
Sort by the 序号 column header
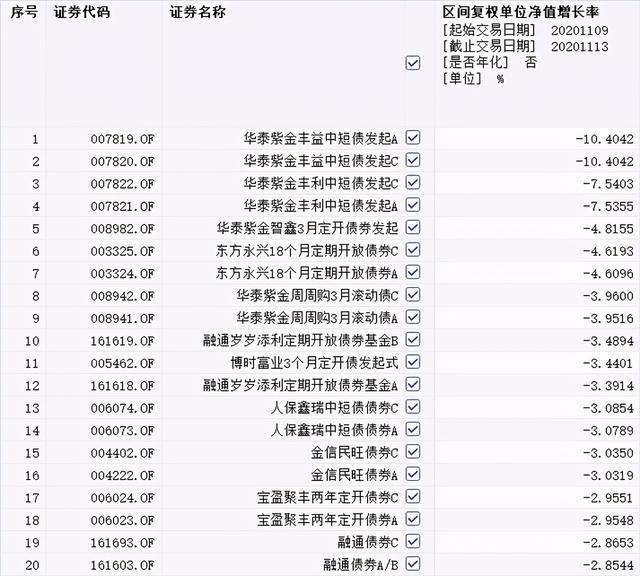[x=24, y=13]
